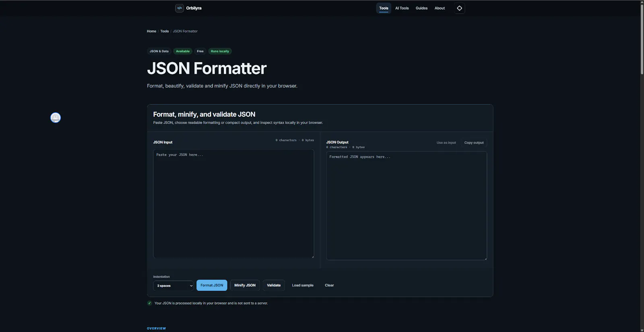Viewport: 644px width, 332px height.
Task: Click Use as input button
Action: click(446, 143)
